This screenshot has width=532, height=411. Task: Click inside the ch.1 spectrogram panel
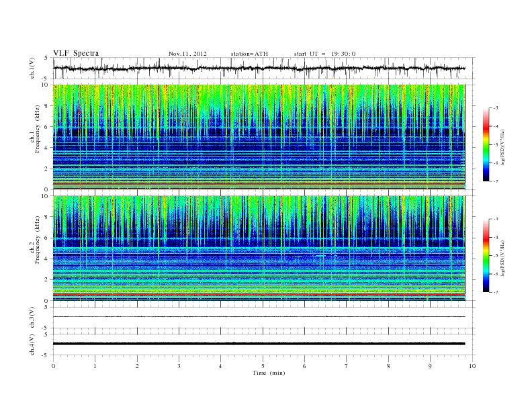coord(259,137)
